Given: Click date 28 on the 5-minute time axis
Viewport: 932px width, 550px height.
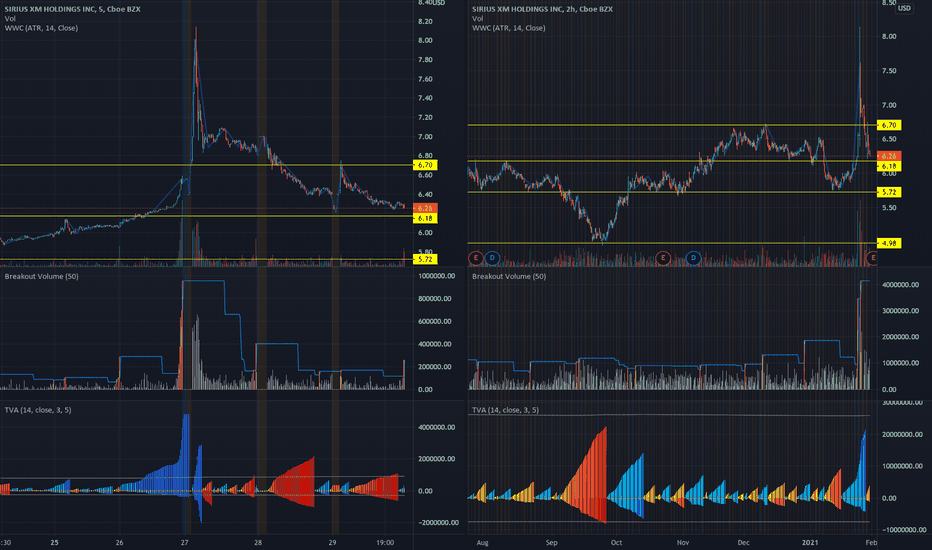Looking at the screenshot, I should pos(258,542).
